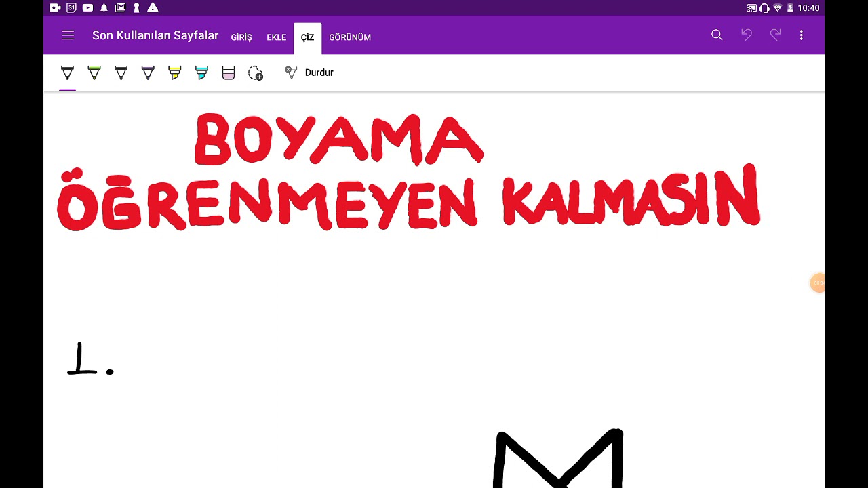Tap the battery status icon

tap(790, 8)
